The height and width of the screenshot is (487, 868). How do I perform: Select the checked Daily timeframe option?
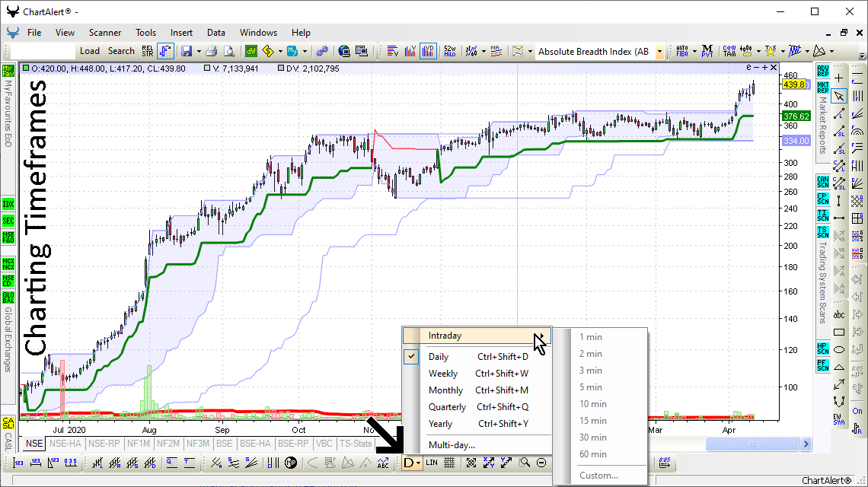tap(477, 357)
